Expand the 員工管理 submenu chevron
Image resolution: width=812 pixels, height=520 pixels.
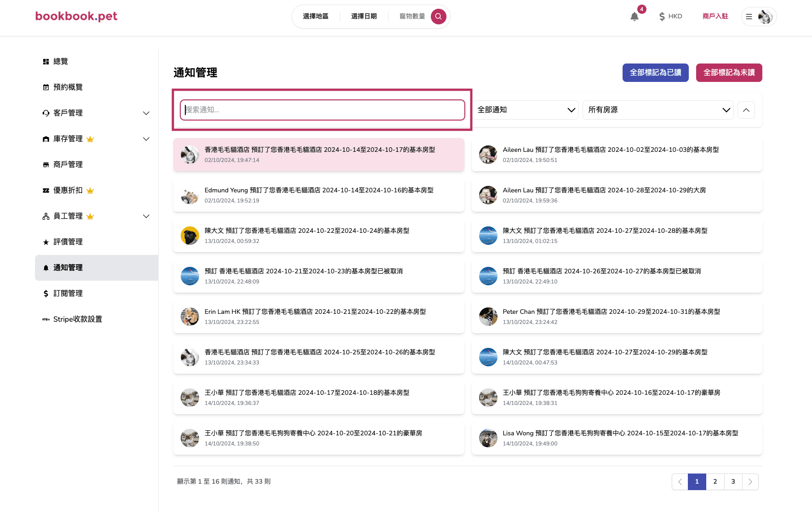coord(146,216)
